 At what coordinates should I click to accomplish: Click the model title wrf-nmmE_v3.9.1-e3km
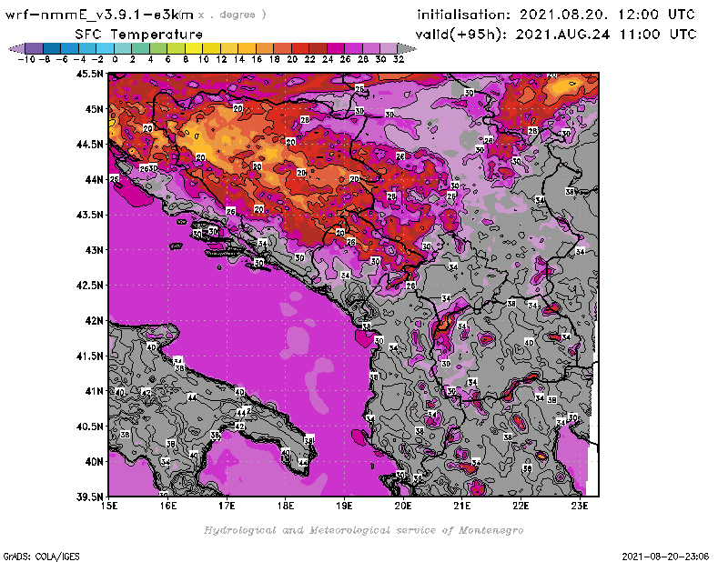tap(99, 15)
